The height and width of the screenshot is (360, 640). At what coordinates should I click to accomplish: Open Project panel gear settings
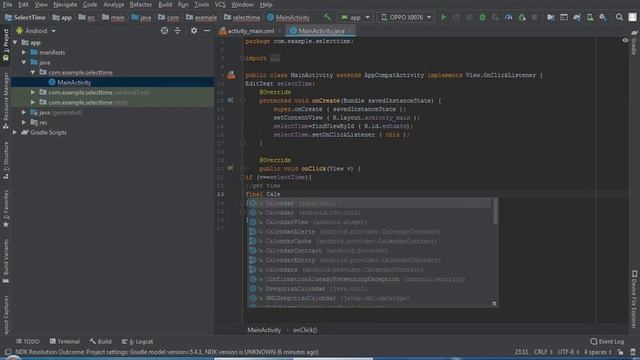[194, 31]
